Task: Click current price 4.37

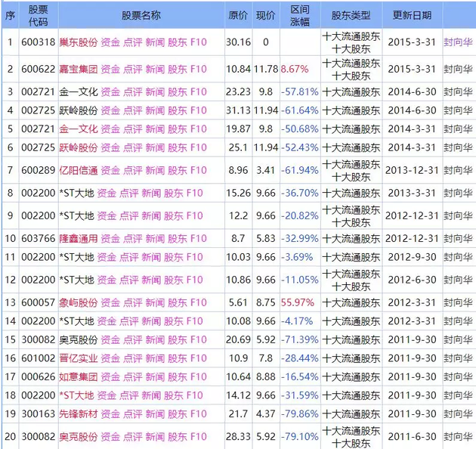Action: click(x=266, y=413)
